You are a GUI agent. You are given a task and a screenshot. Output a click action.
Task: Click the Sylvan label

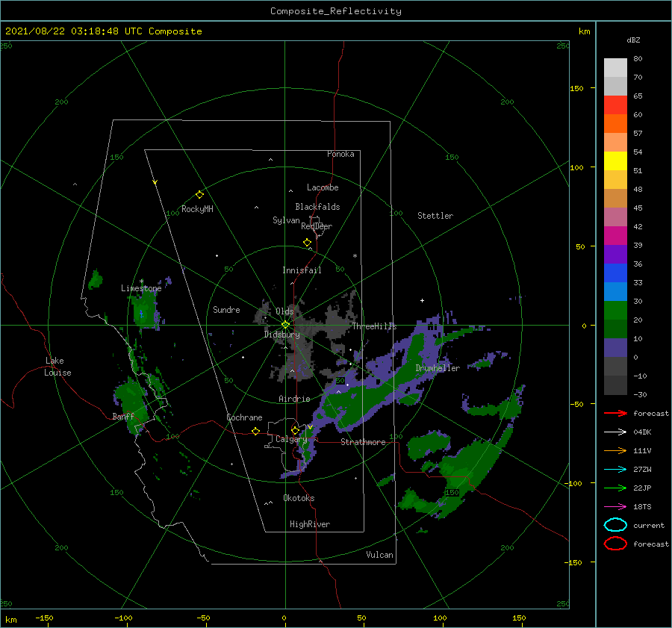click(x=286, y=220)
